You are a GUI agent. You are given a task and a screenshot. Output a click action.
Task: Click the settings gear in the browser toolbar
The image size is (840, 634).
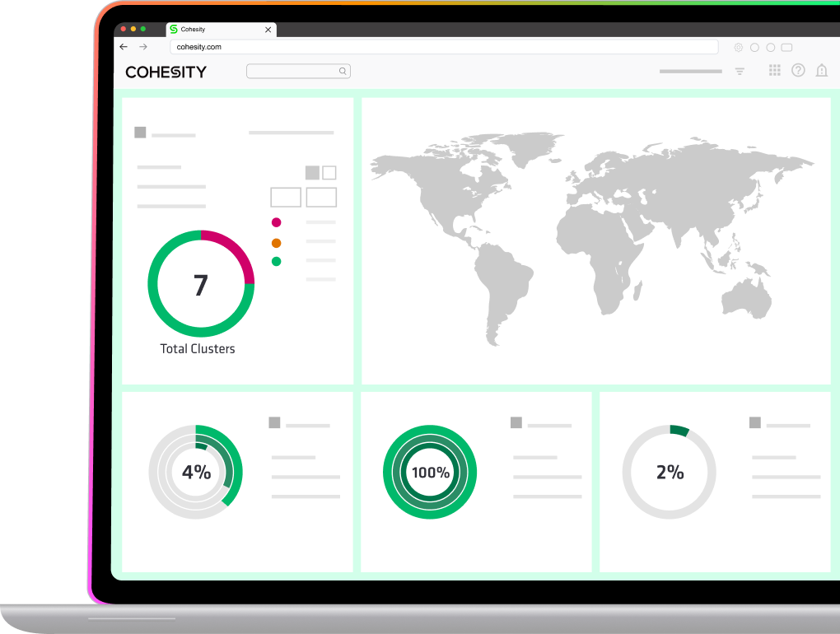point(738,47)
